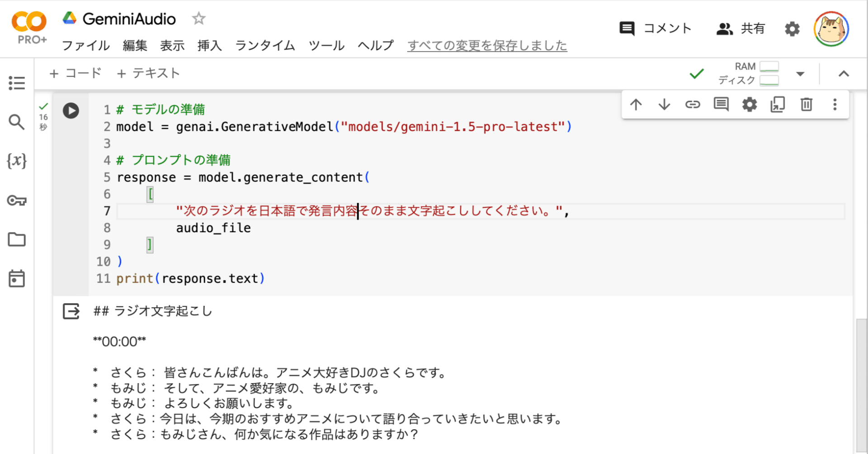868x454 pixels.
Task: Open the secrets panel with key icon
Action: pos(17,201)
